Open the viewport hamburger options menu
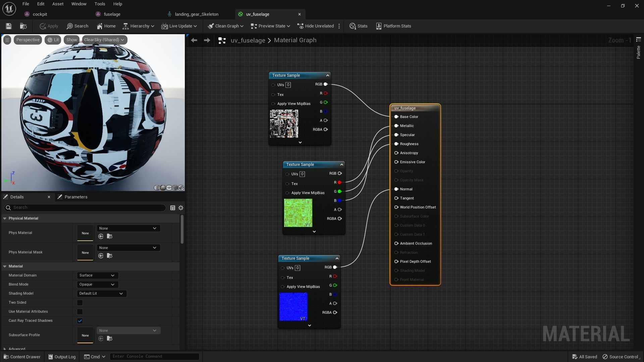The image size is (644, 362). tap(7, 40)
